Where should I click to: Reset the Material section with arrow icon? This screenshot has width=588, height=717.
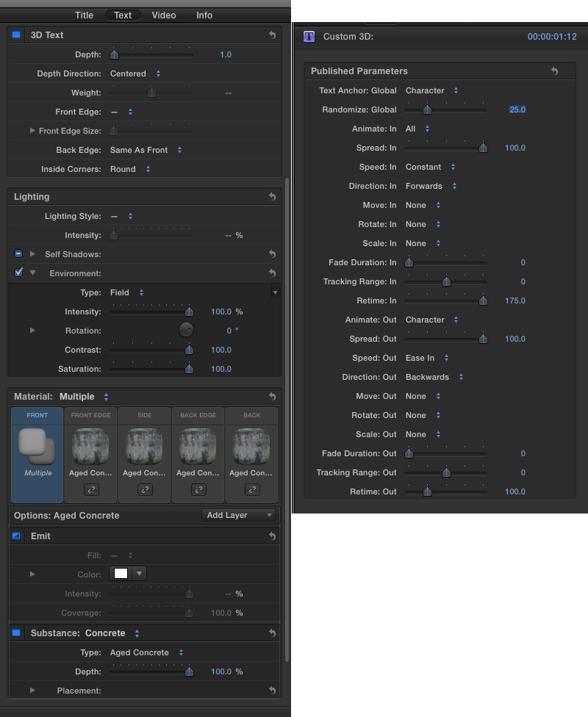click(x=272, y=397)
